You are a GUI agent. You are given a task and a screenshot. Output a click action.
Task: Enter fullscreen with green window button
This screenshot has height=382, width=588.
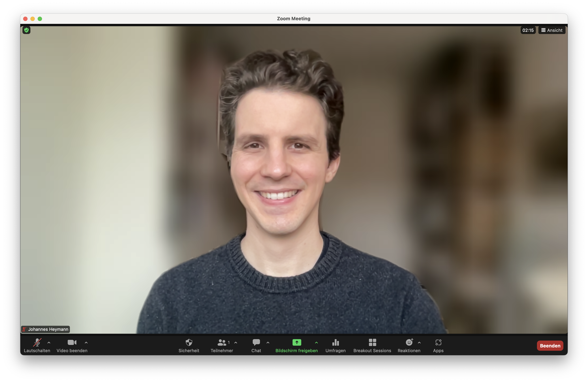(40, 19)
